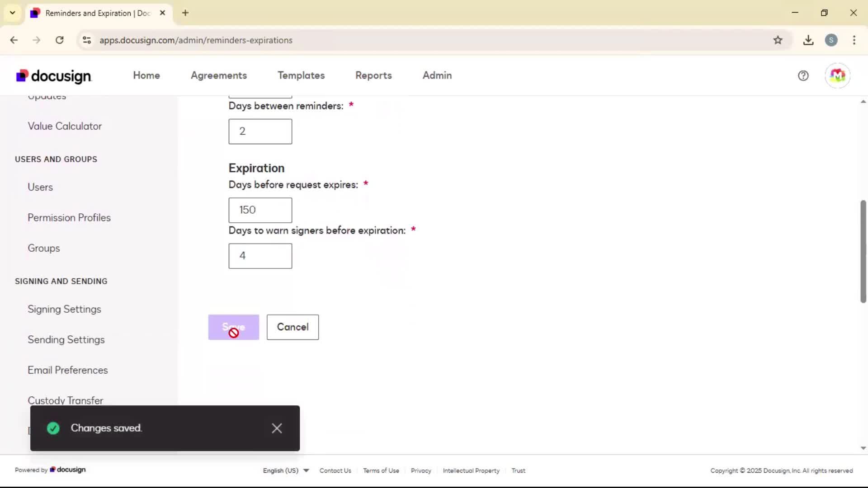Viewport: 868px width, 488px height.
Task: Open the tab search dropdown arrow
Action: 13,13
